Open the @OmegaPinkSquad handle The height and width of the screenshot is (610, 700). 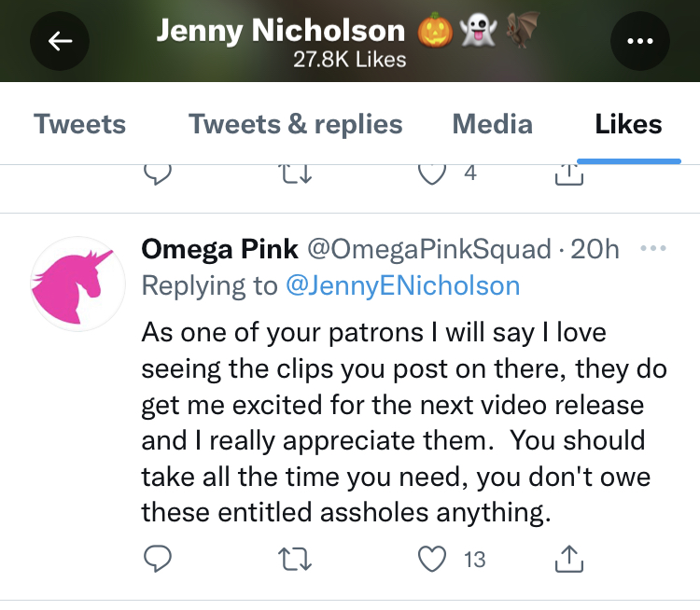(x=429, y=249)
